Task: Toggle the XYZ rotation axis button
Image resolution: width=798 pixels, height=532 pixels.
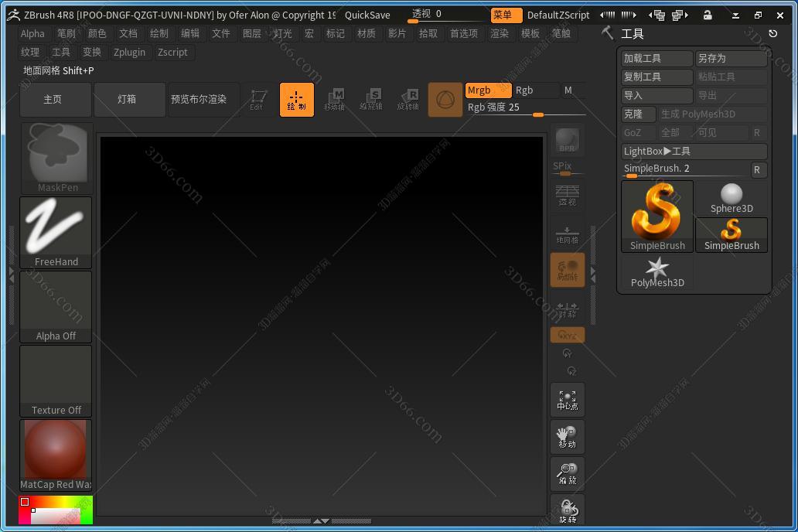Action: point(567,335)
